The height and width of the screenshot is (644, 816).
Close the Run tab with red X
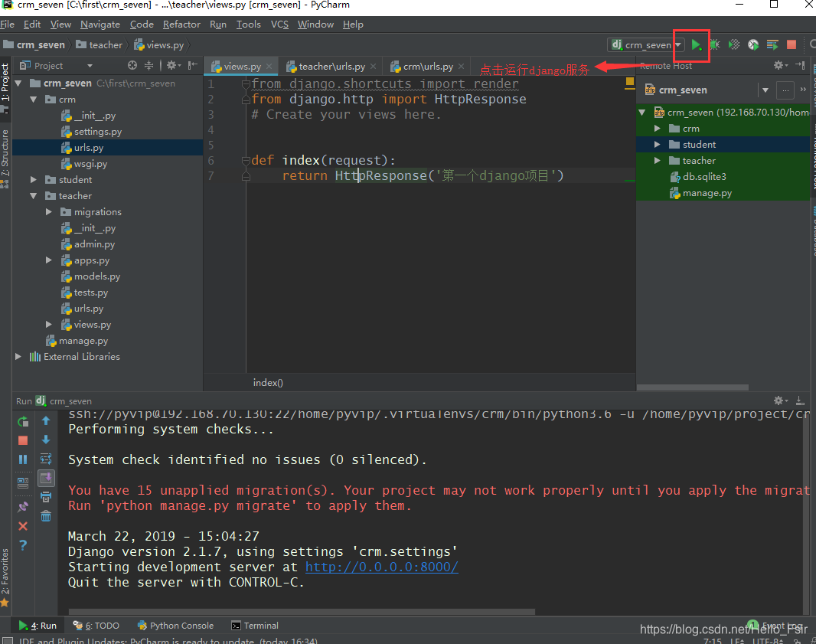(x=23, y=526)
